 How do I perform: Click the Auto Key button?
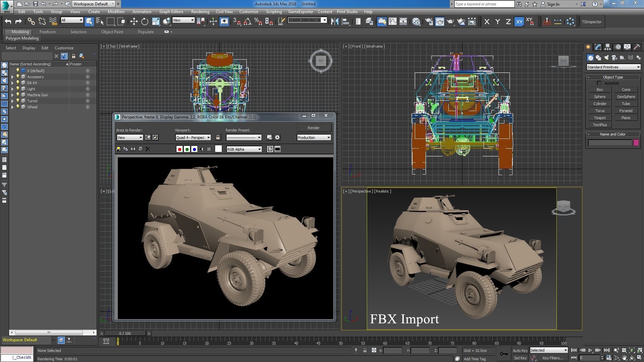[x=520, y=351]
